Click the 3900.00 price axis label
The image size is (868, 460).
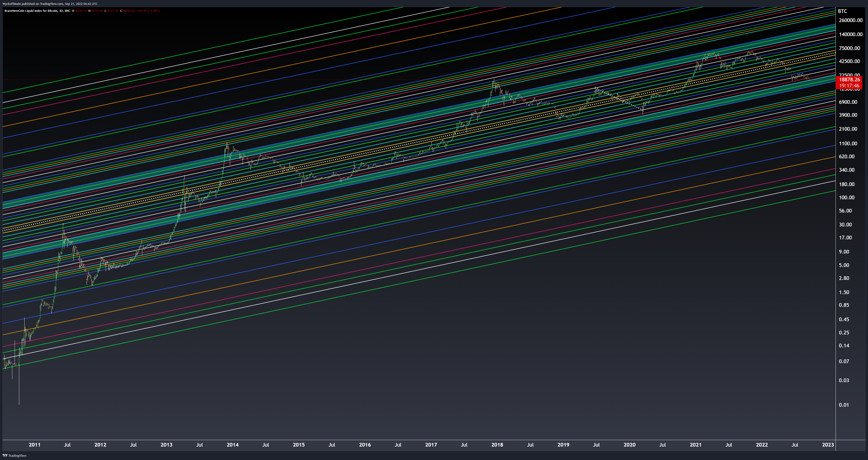click(848, 115)
